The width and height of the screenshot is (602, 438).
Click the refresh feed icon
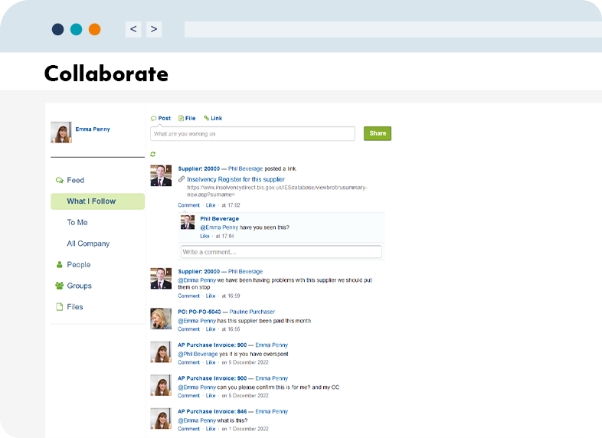153,154
